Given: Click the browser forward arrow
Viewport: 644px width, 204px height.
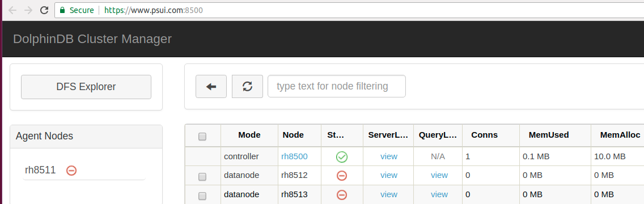Looking at the screenshot, I should [28, 10].
